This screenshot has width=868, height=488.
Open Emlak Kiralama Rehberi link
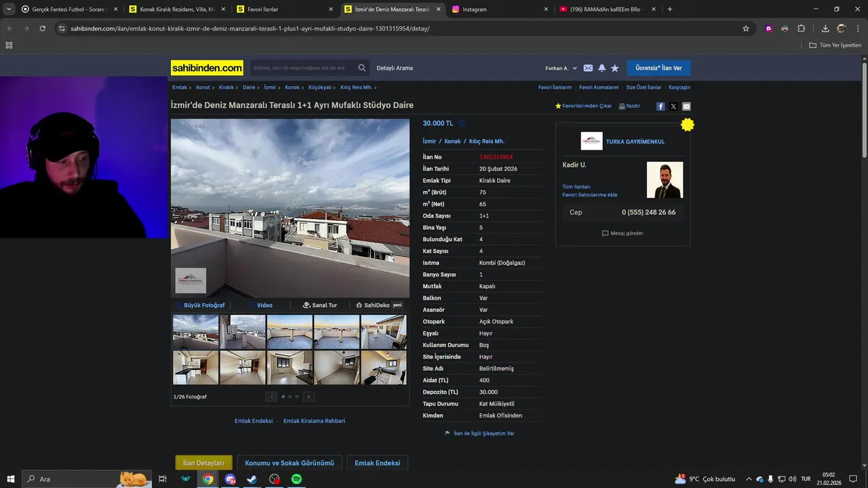tap(314, 421)
